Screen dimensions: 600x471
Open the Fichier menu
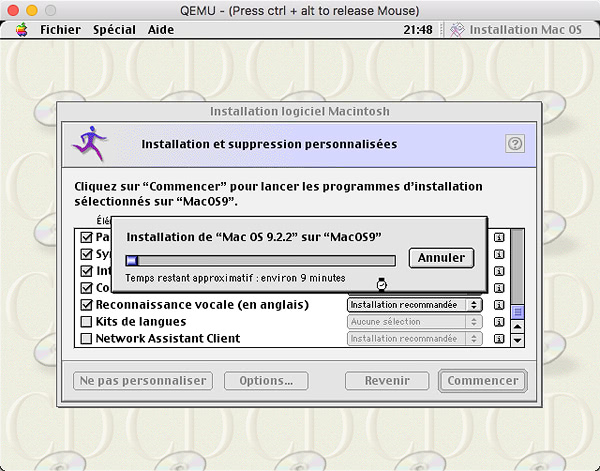coord(60,29)
